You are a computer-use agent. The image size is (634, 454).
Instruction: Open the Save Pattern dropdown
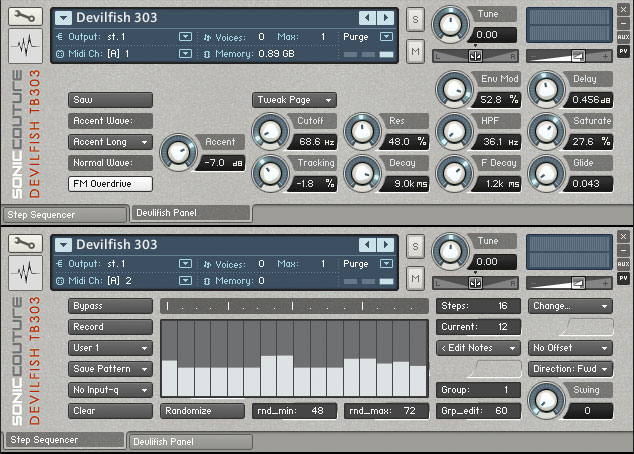pyautogui.click(x=110, y=369)
